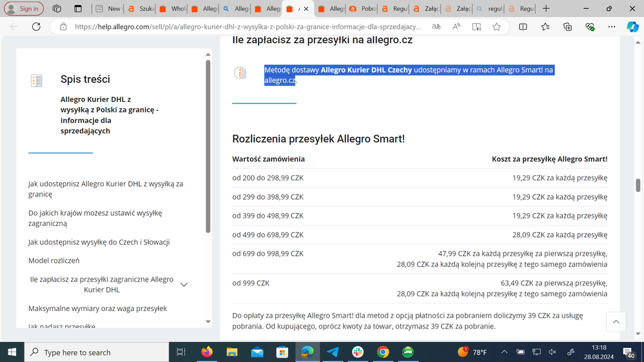Click the tab actions menu icon
644x362 pixels.
77,8
